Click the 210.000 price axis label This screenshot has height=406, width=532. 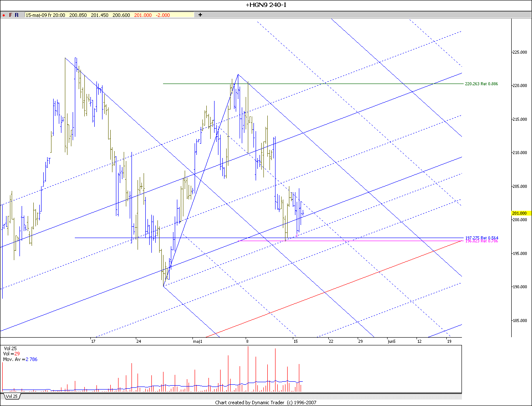(519, 153)
